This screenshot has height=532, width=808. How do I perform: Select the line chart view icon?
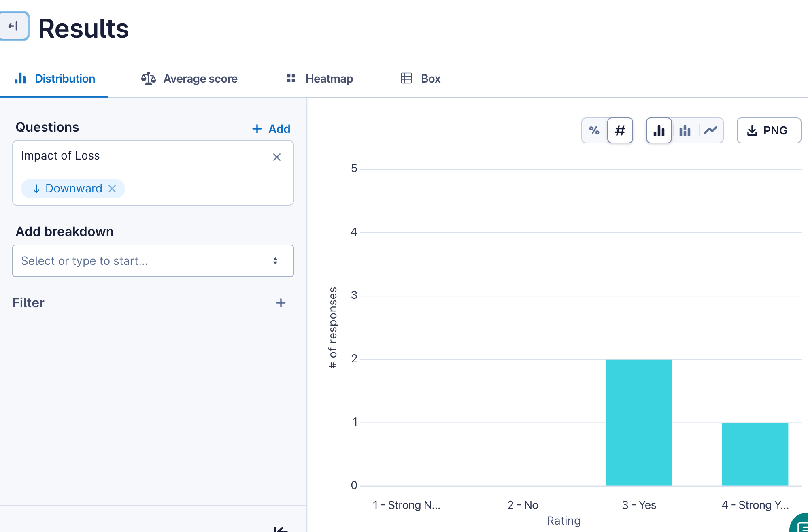[710, 130]
